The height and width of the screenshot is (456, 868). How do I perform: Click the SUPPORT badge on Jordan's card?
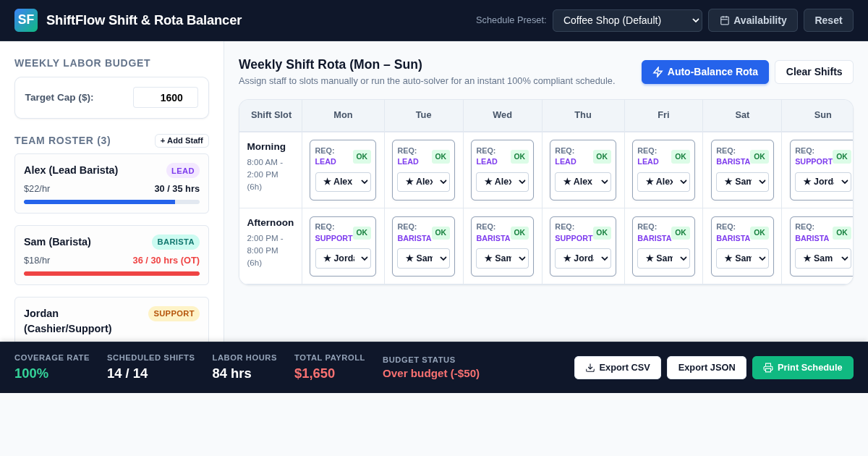click(x=174, y=313)
